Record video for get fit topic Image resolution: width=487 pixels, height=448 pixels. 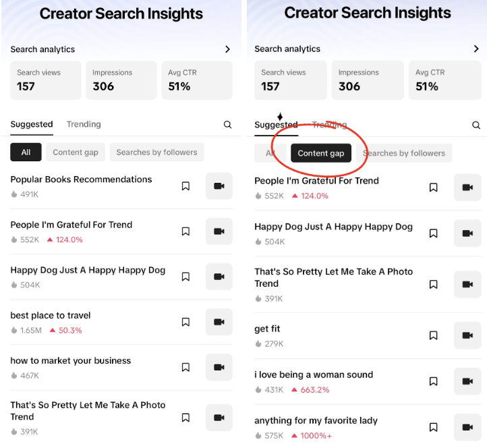tap(467, 335)
